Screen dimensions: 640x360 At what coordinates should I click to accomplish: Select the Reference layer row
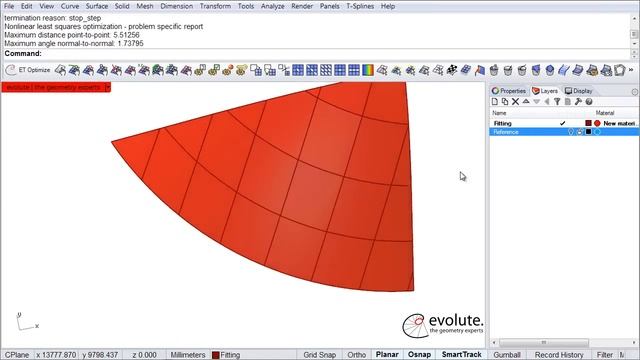click(x=564, y=132)
